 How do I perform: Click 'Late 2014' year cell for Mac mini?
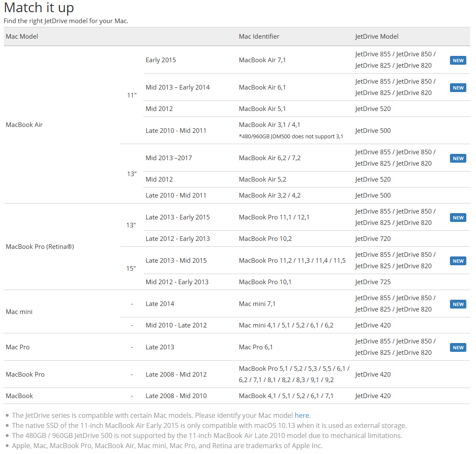(160, 304)
